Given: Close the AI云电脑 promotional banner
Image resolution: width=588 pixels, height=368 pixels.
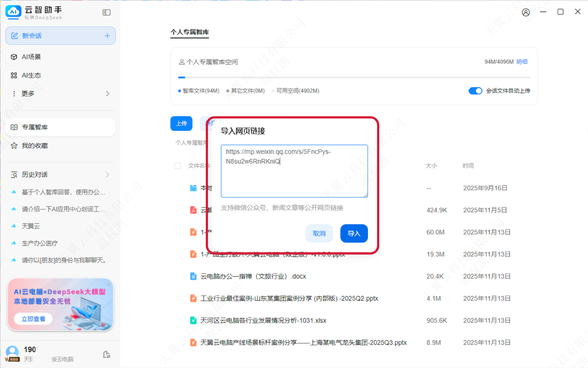Looking at the screenshot, I should pos(108,284).
